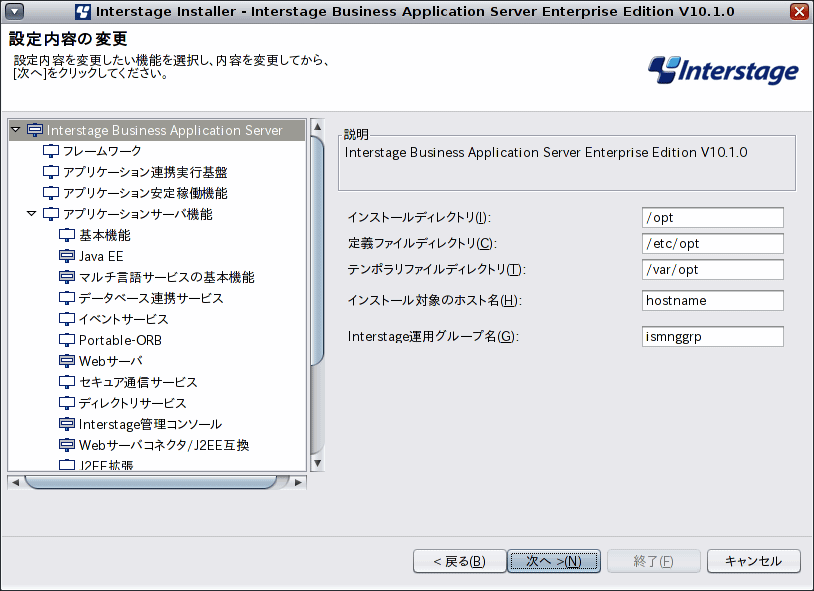Screen dimensions: 814x591
Task: Edit the テンポラリファイルディレクトリ field (/var/opt)
Action: pos(713,270)
